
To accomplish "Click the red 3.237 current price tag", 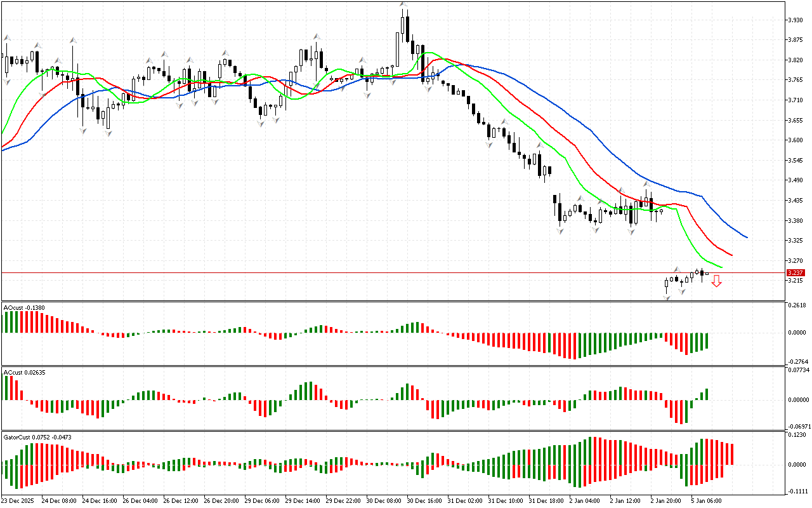I will click(795, 272).
